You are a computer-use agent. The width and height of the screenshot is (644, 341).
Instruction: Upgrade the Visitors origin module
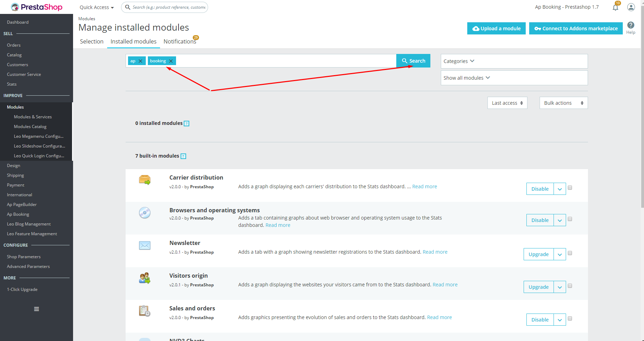point(539,287)
